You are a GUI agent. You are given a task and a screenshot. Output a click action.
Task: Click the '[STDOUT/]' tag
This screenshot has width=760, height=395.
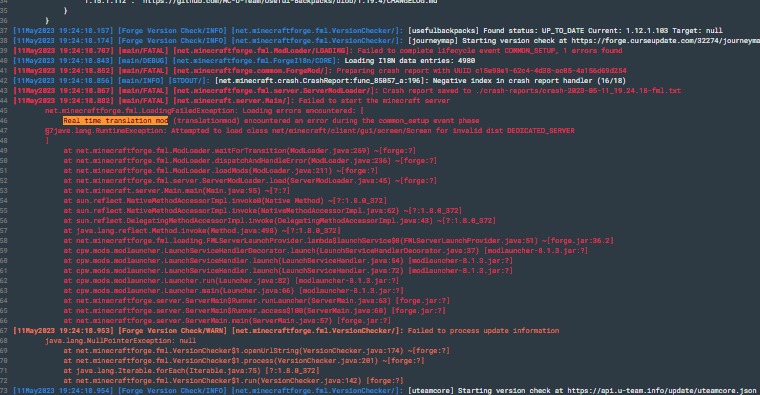click(189, 81)
